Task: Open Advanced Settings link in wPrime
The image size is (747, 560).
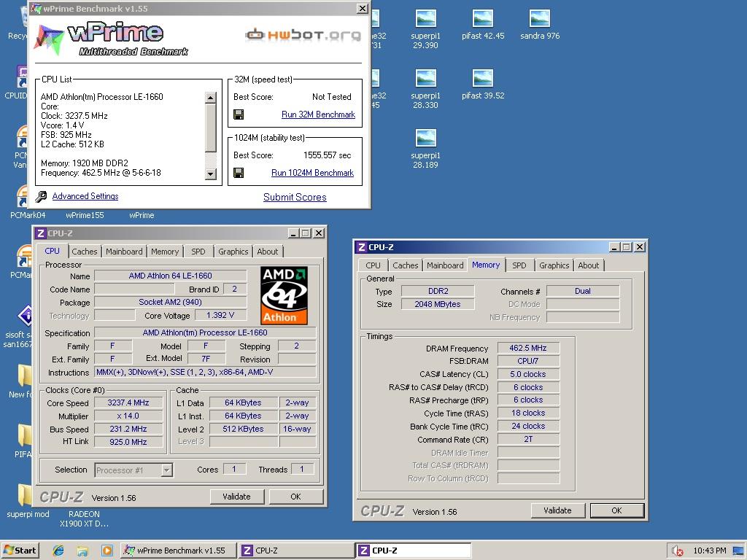Action: [85, 196]
